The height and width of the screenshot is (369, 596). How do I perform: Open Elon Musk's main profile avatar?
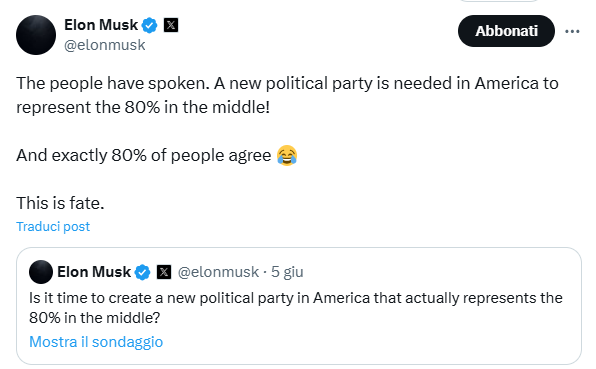[x=36, y=35]
